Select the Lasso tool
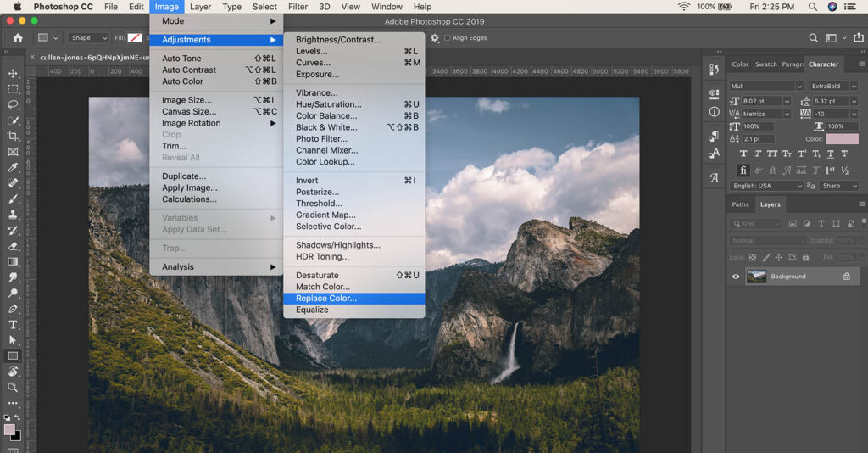868x453 pixels. point(13,105)
